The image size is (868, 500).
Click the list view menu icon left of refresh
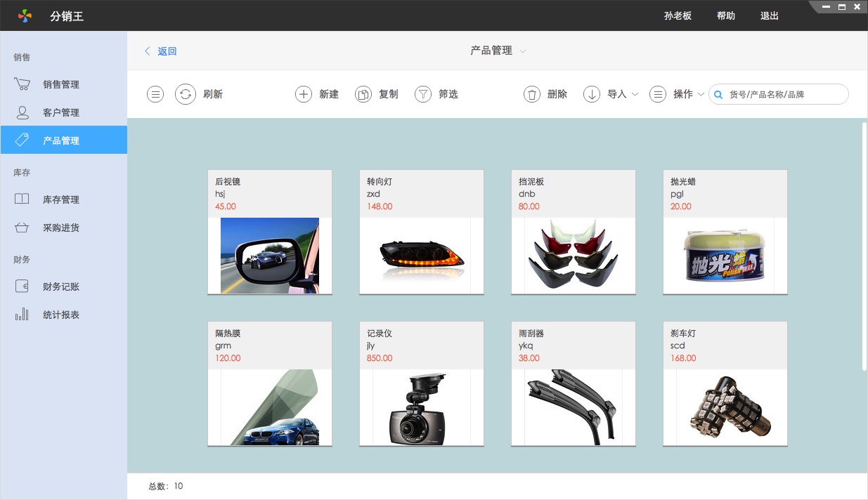pyautogui.click(x=155, y=94)
